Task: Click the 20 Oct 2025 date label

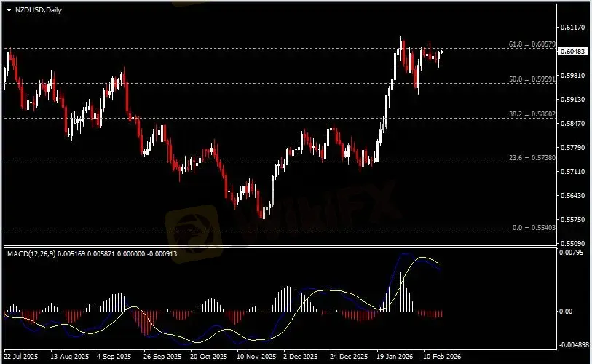Action: (209, 356)
